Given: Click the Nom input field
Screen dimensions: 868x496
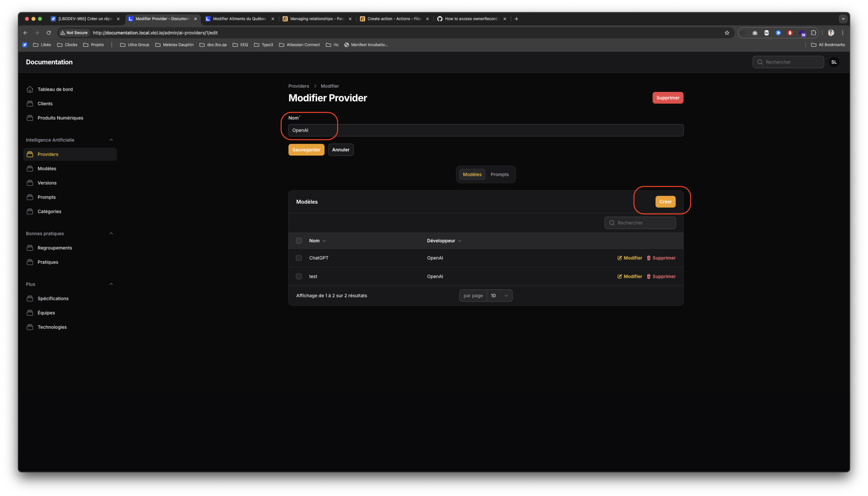Looking at the screenshot, I should click(x=485, y=130).
